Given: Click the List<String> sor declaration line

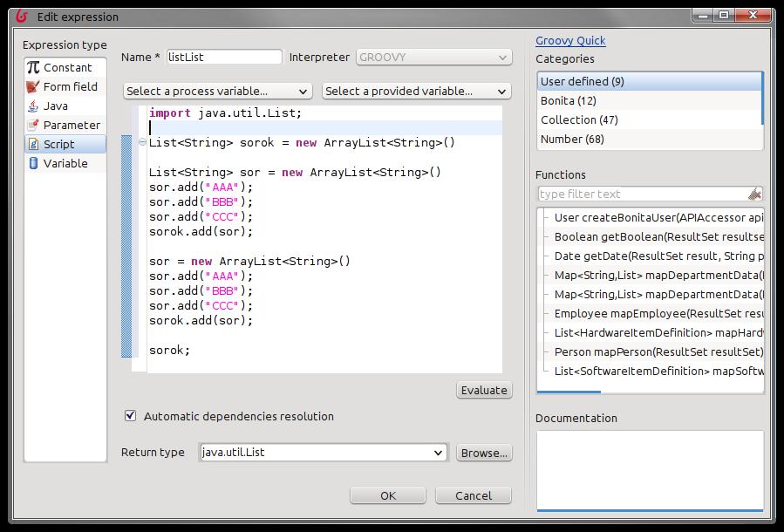Looking at the screenshot, I should click(x=295, y=173).
